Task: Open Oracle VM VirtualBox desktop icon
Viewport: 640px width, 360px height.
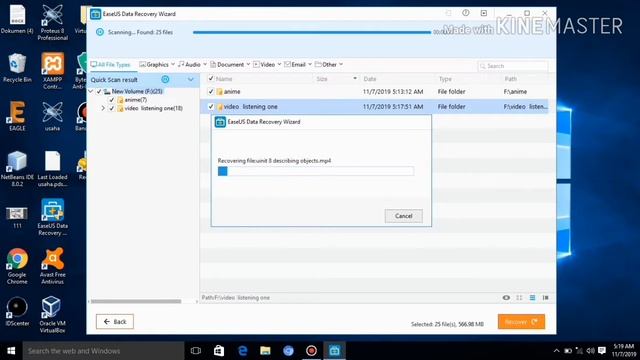Action: tap(52, 315)
